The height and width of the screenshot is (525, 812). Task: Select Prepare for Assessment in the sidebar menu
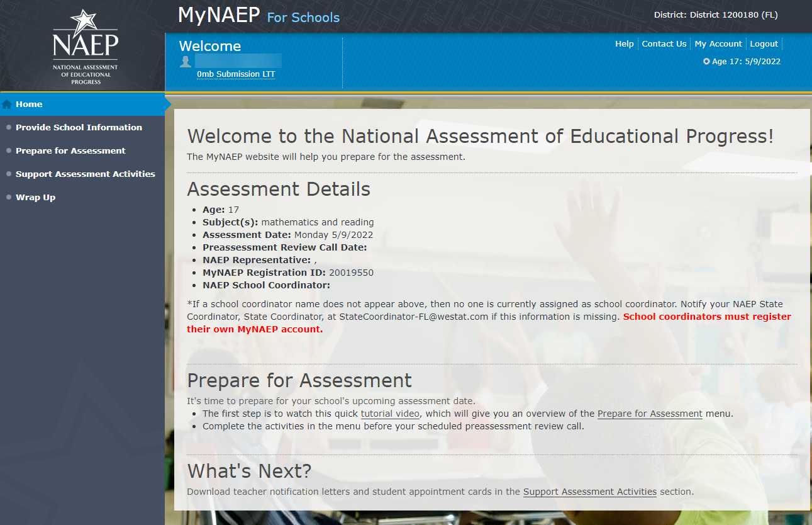[x=70, y=151]
